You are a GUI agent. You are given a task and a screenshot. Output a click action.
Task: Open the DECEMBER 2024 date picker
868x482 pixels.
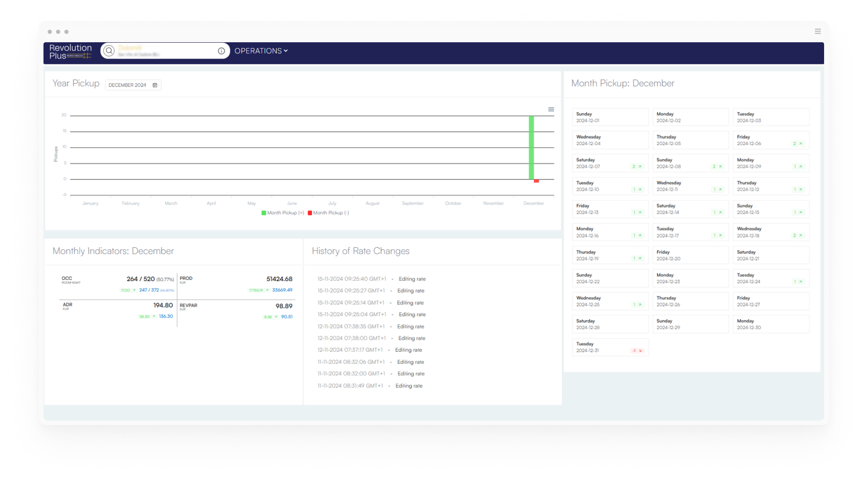point(128,85)
